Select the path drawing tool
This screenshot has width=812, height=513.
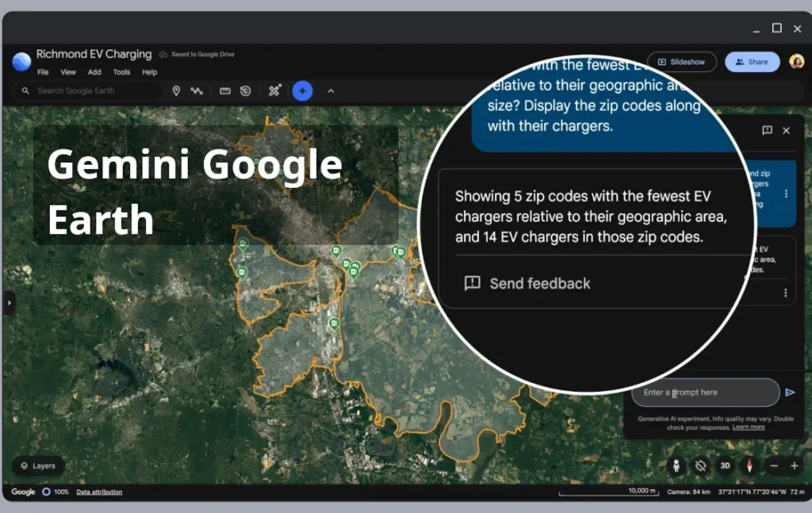click(x=197, y=90)
